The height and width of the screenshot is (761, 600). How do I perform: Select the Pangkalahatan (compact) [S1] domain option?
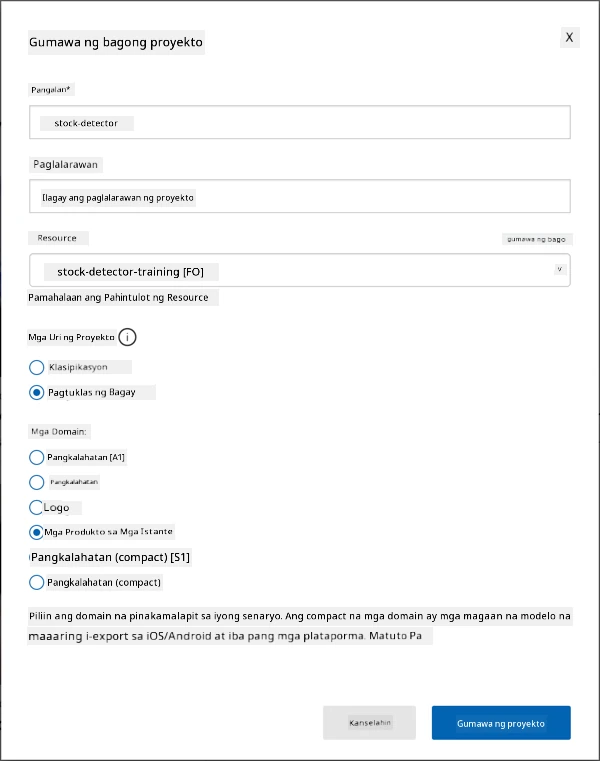[x=110, y=557]
